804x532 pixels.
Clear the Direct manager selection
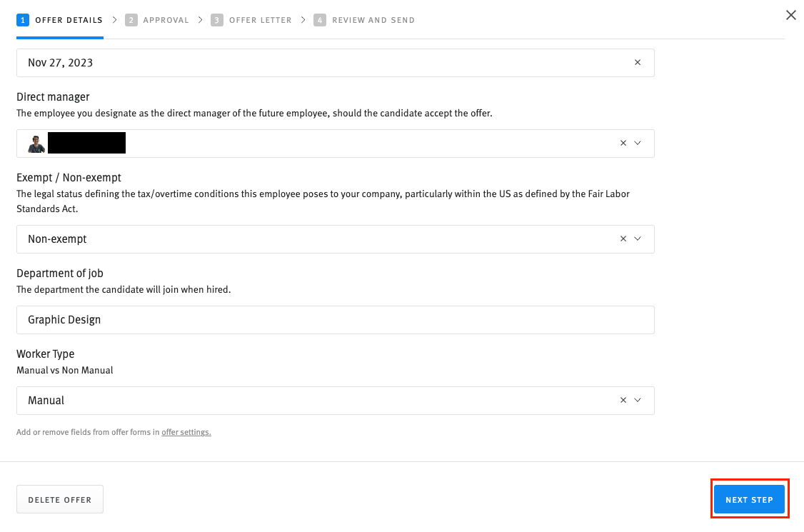(x=623, y=144)
